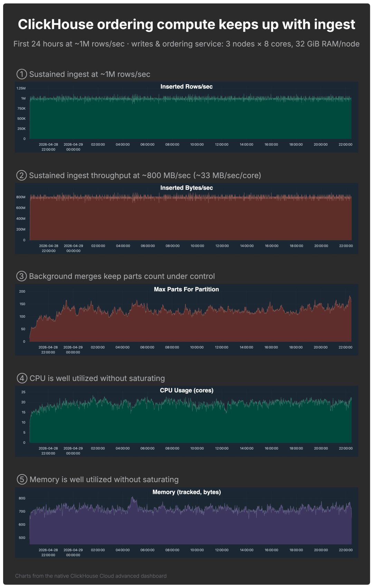The height and width of the screenshot is (588, 373).
Task: Click '16:00:00' tick under CPU Usage chart
Action: 271,448
